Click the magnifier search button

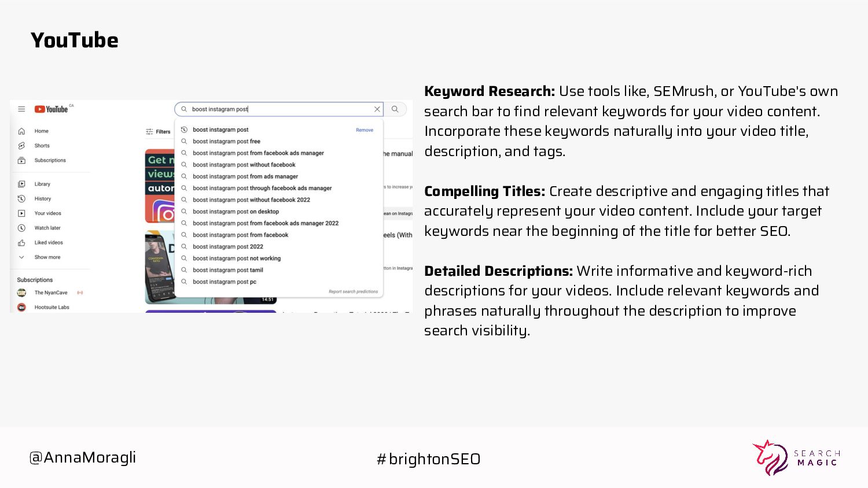[395, 109]
